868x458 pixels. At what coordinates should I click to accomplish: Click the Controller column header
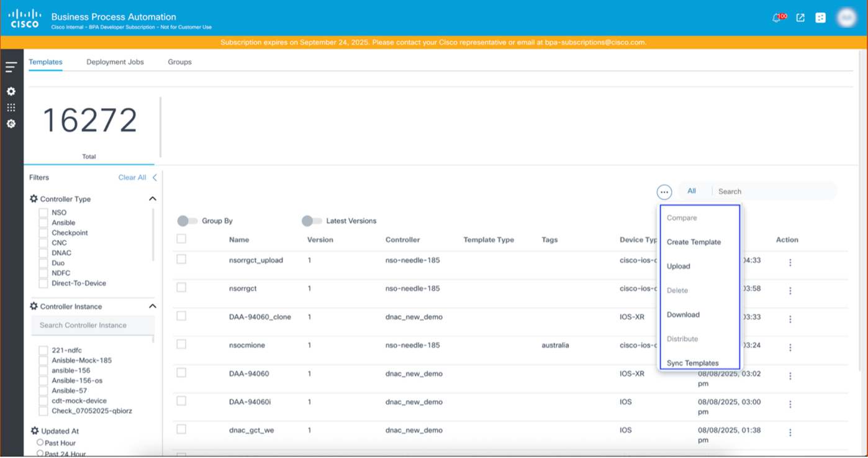[403, 240]
